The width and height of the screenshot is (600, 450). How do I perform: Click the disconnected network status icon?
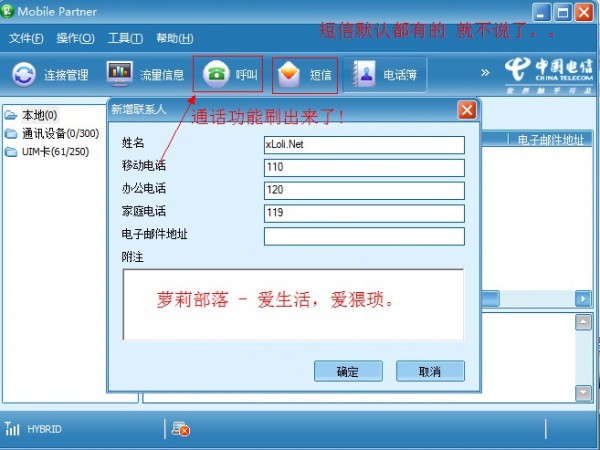click(x=181, y=429)
